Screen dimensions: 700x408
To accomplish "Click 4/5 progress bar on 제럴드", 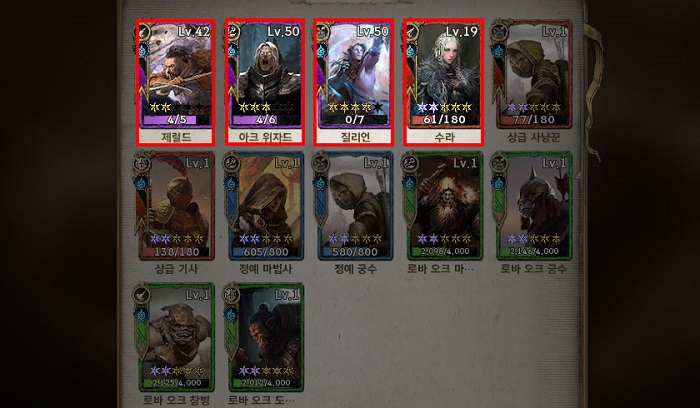I will (177, 120).
